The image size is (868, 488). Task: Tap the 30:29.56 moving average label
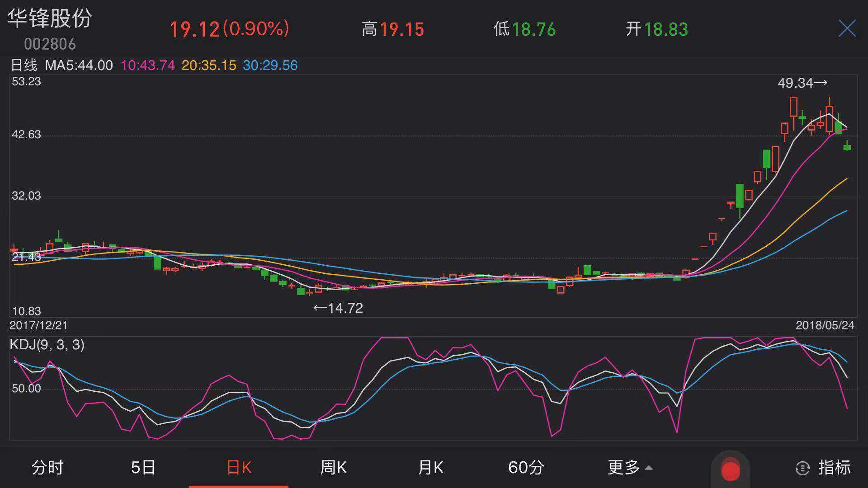[270, 65]
